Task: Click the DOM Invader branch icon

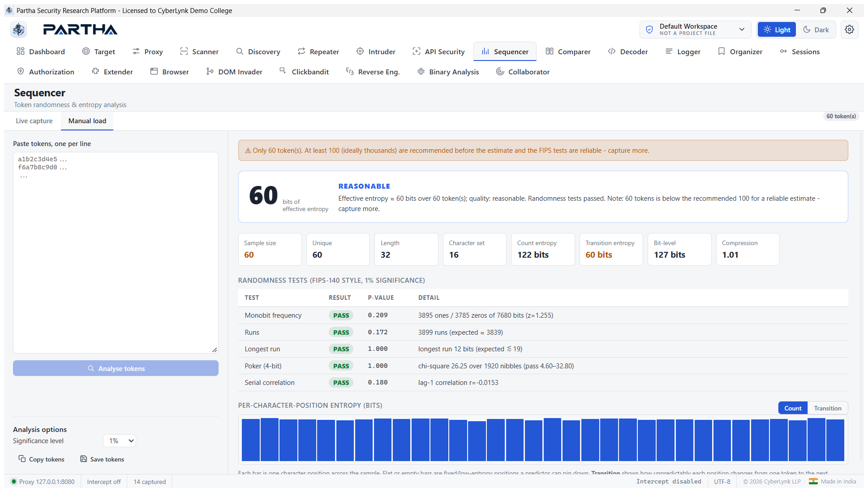Action: pos(210,72)
